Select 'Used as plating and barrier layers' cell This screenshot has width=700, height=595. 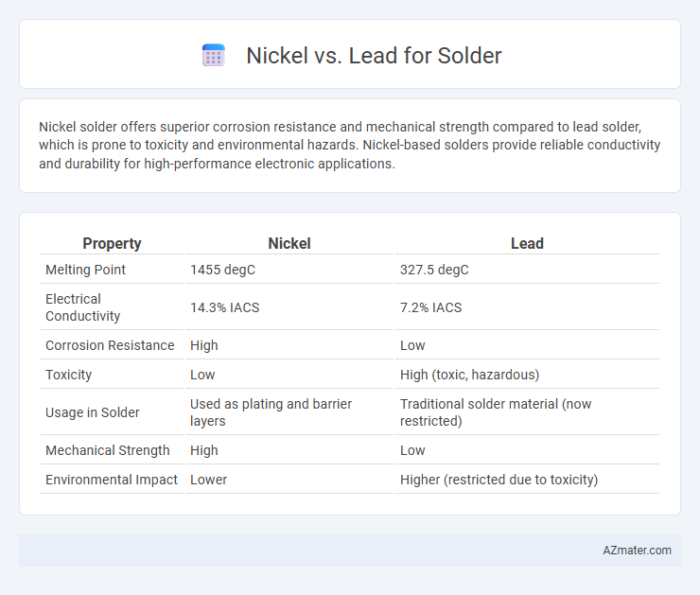(x=271, y=412)
